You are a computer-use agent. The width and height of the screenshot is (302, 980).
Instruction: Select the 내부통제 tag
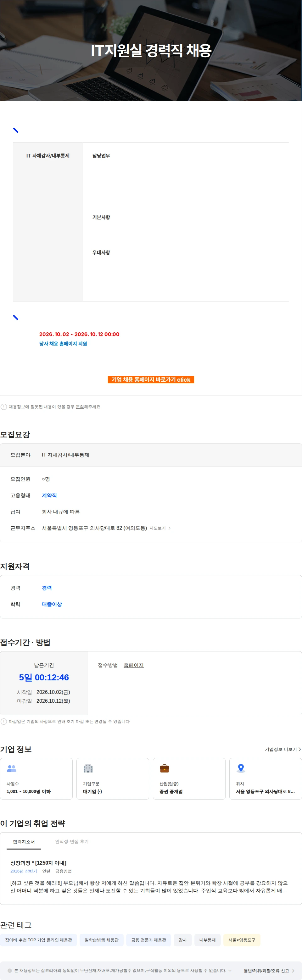207,940
